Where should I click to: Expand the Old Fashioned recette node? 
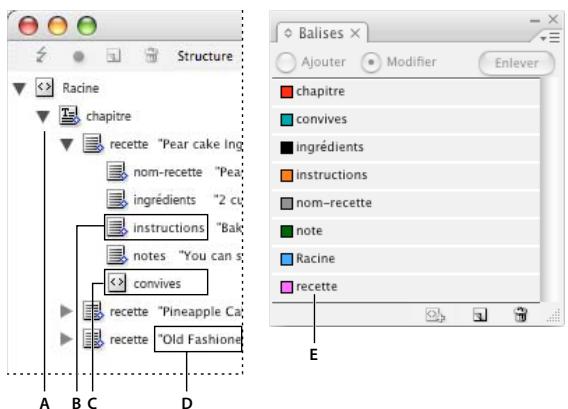(66, 339)
